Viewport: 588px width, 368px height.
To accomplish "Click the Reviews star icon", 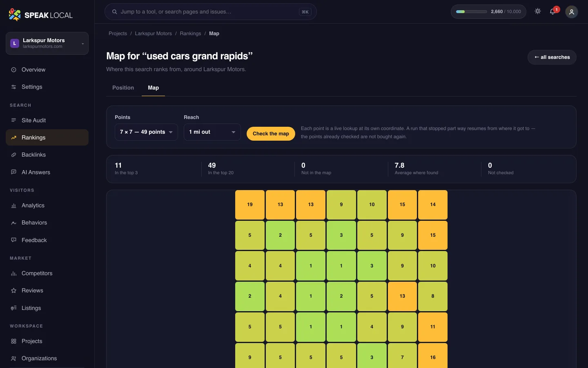I will 13,291.
